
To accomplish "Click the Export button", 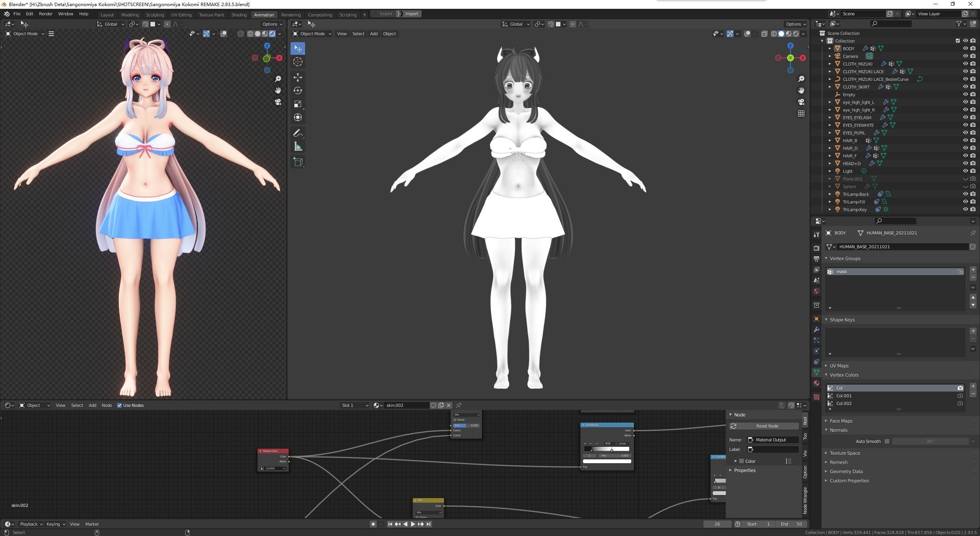I will [383, 14].
